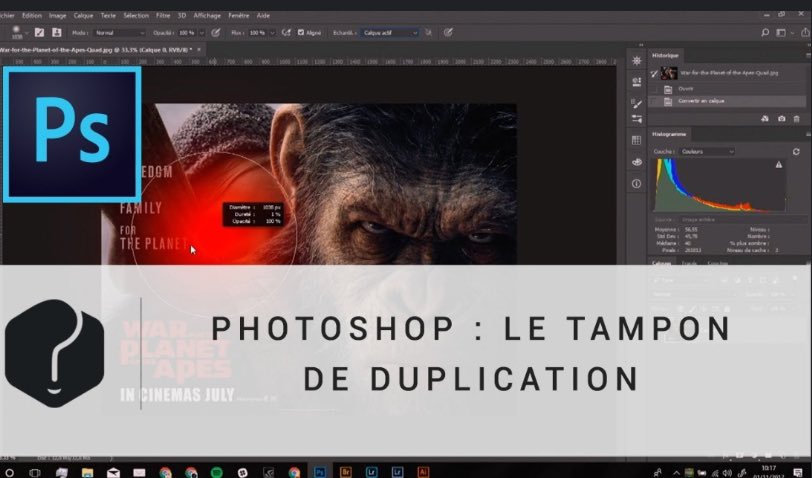Screen dimensions: 812x478
Task: Open the Brush Settings panel icon in dock
Action: (636, 61)
